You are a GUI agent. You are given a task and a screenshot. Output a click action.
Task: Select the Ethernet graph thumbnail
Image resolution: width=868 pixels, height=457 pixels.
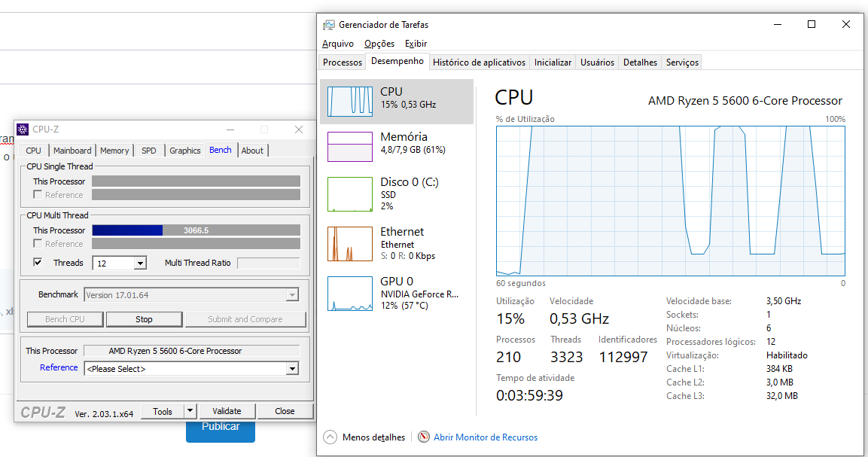coord(350,244)
